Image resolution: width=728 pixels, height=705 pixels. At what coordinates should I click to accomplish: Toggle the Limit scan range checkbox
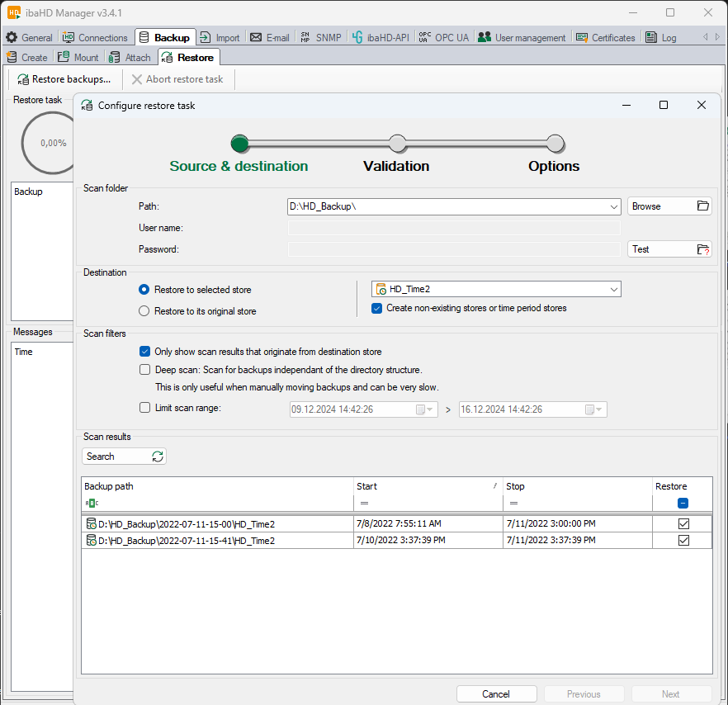tap(145, 408)
